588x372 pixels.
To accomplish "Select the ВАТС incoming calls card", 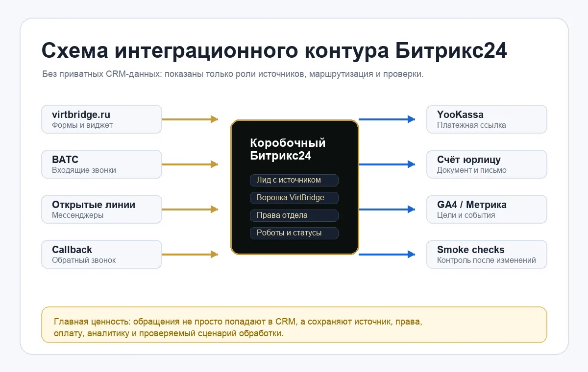I will pos(101,164).
